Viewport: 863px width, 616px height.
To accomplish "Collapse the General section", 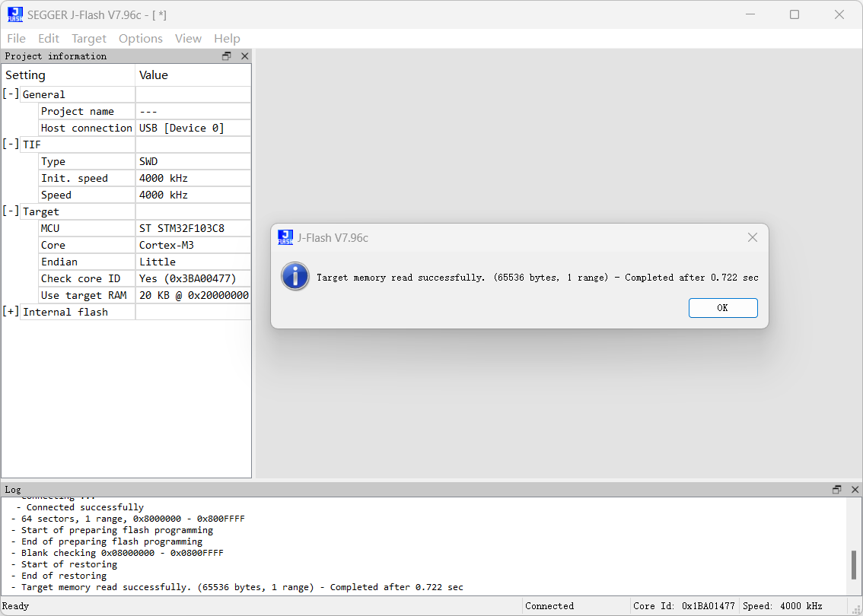I will coord(11,94).
